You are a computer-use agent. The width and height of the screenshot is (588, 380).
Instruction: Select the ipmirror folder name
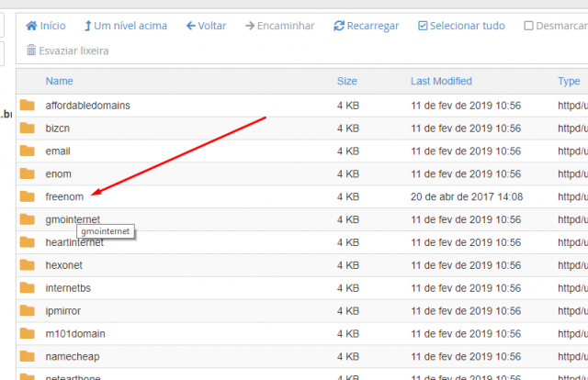coord(63,310)
